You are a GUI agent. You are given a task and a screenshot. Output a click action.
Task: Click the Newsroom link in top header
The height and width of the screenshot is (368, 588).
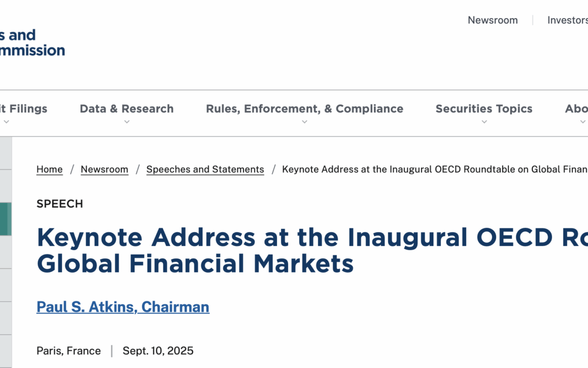point(493,20)
